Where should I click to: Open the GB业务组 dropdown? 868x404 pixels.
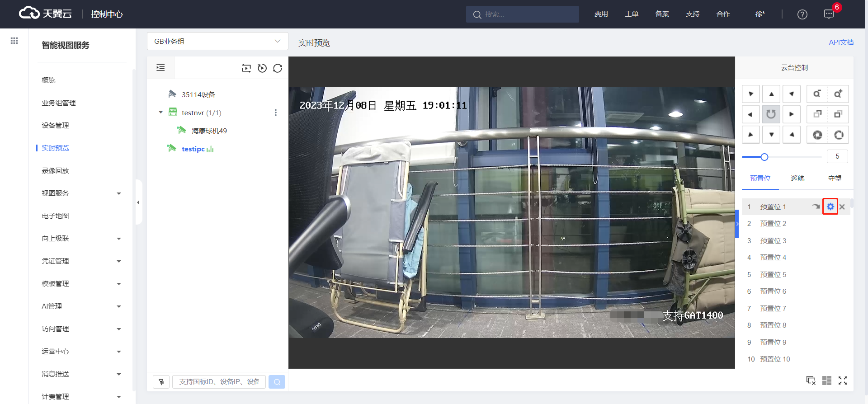(x=217, y=42)
